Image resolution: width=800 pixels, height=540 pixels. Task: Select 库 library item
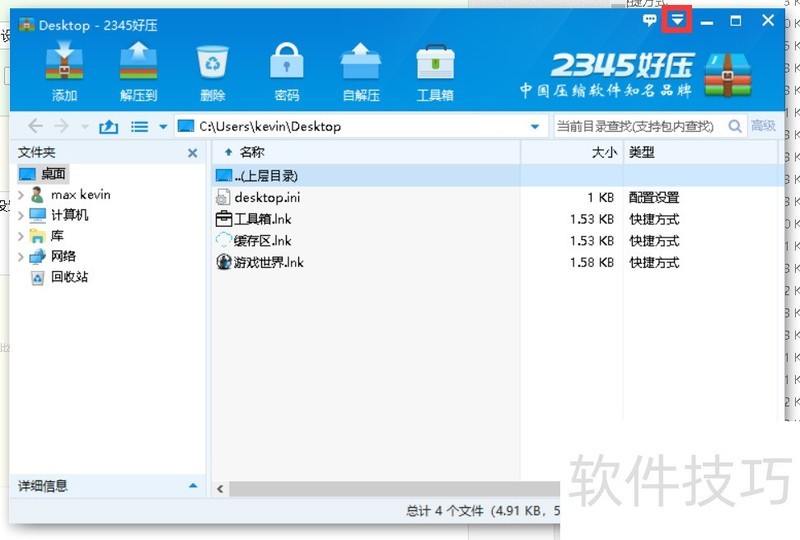(x=47, y=235)
